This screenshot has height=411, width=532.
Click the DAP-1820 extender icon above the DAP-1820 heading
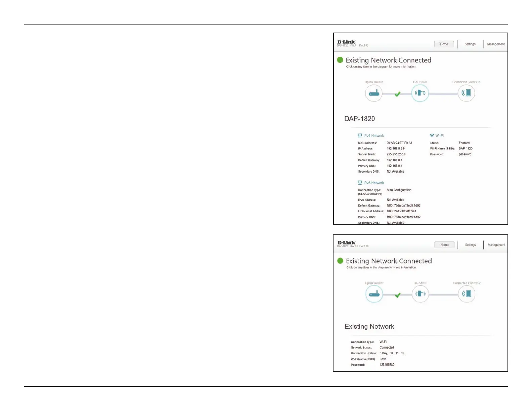point(420,93)
